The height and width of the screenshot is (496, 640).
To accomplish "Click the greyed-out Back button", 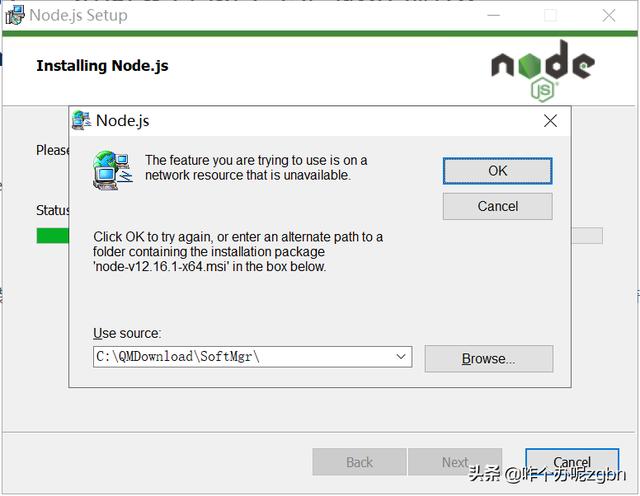I will [x=359, y=462].
